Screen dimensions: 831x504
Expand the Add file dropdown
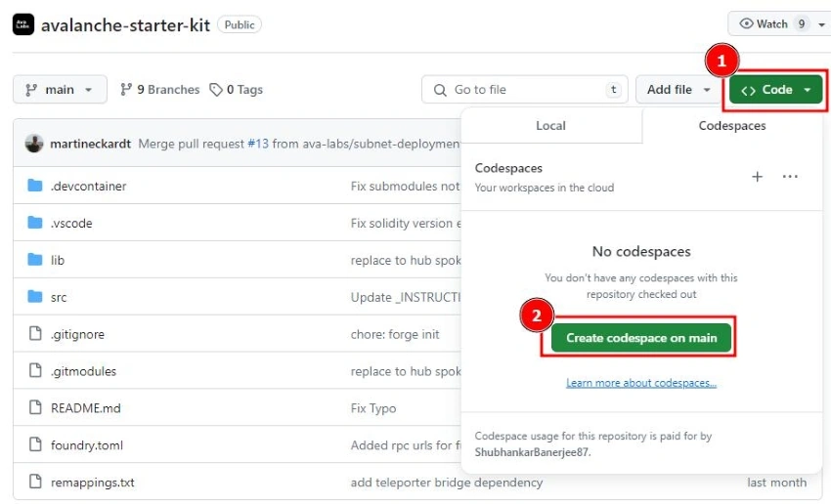(678, 90)
